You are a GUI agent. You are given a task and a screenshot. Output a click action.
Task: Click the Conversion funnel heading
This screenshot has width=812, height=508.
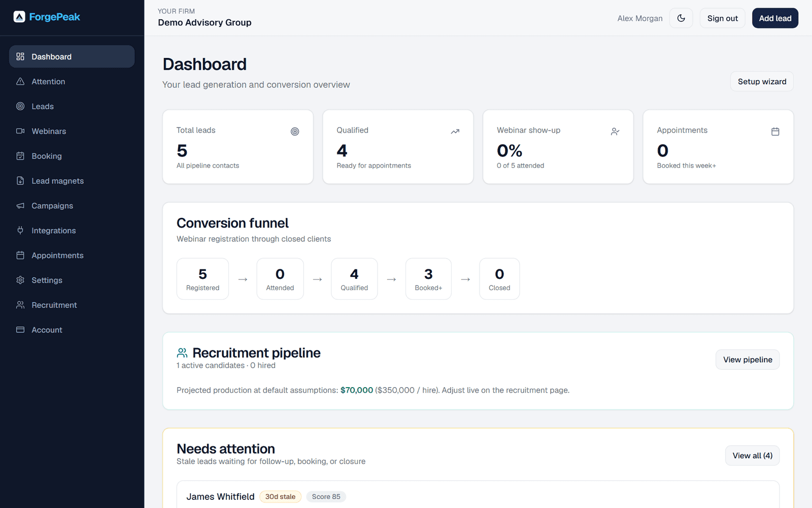(x=232, y=223)
